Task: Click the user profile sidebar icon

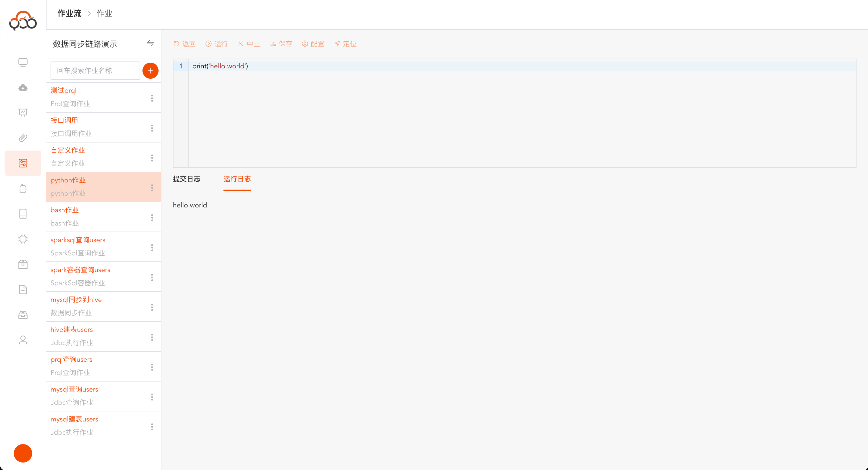Action: point(23,340)
